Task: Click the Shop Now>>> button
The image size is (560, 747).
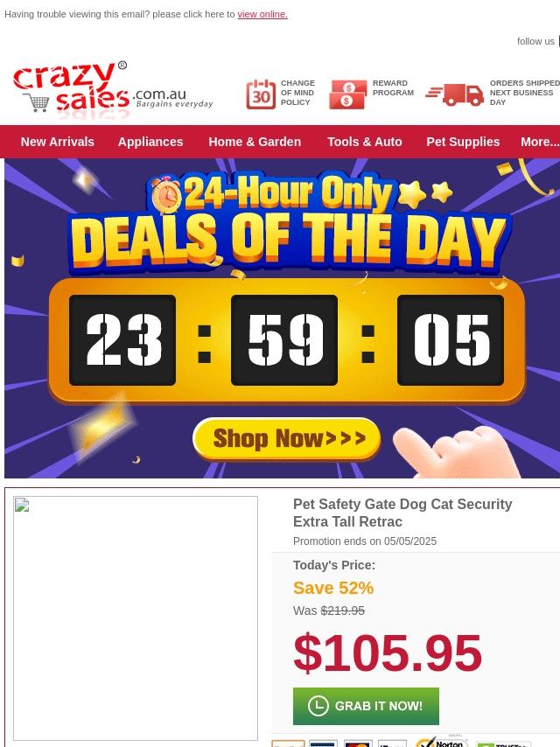Action: point(287,439)
